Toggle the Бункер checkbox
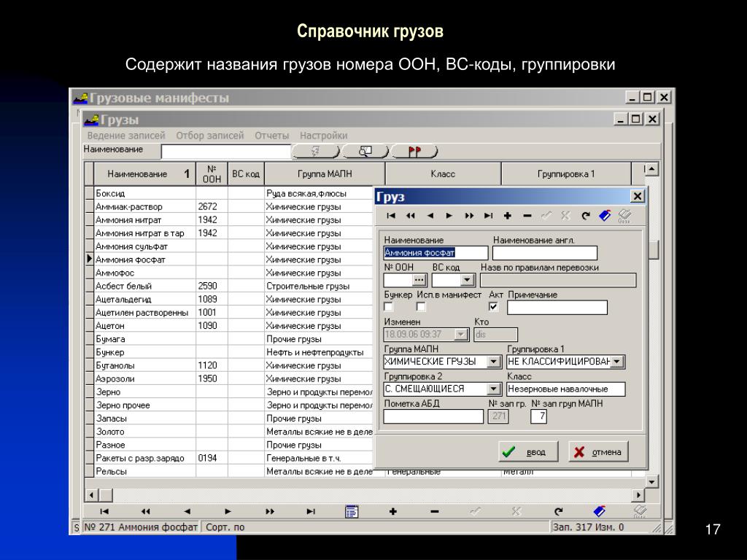This screenshot has width=747, height=560. [389, 307]
